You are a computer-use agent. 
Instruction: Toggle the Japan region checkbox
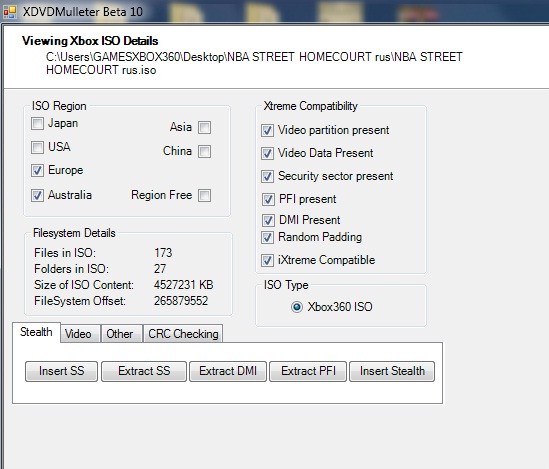coord(37,123)
